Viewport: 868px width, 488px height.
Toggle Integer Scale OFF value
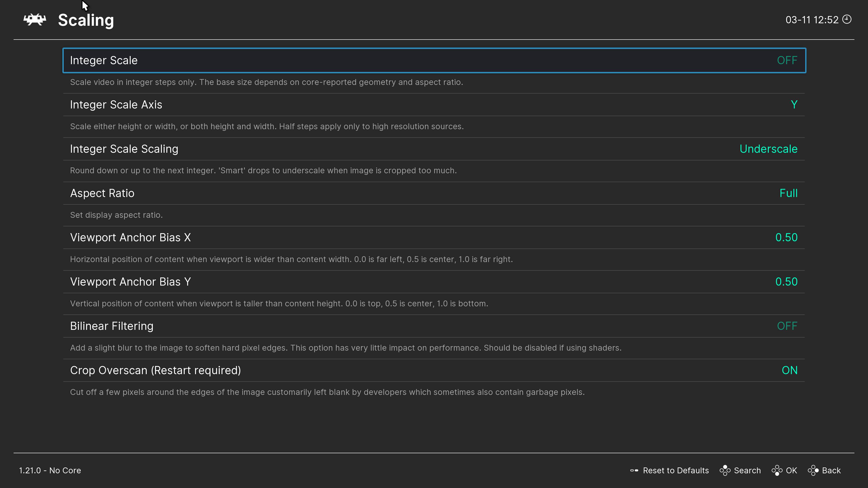point(787,60)
